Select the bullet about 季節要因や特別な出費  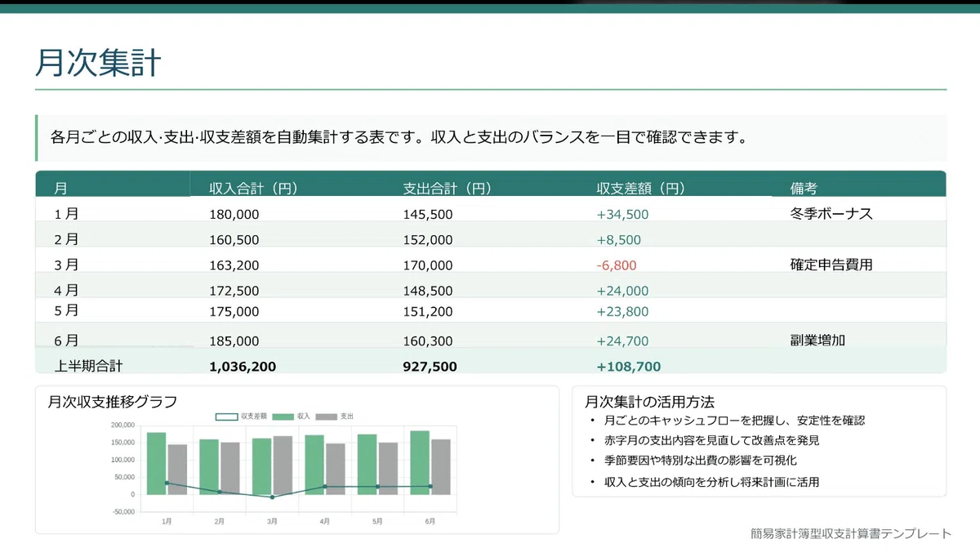point(700,461)
